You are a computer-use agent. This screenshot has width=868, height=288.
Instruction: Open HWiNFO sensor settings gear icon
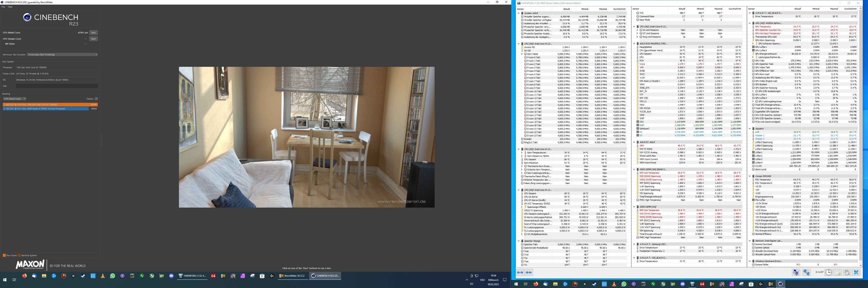pos(847,272)
